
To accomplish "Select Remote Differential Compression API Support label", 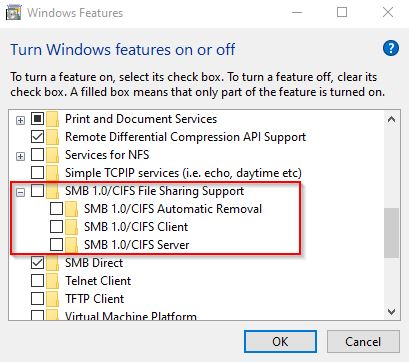I will point(185,137).
